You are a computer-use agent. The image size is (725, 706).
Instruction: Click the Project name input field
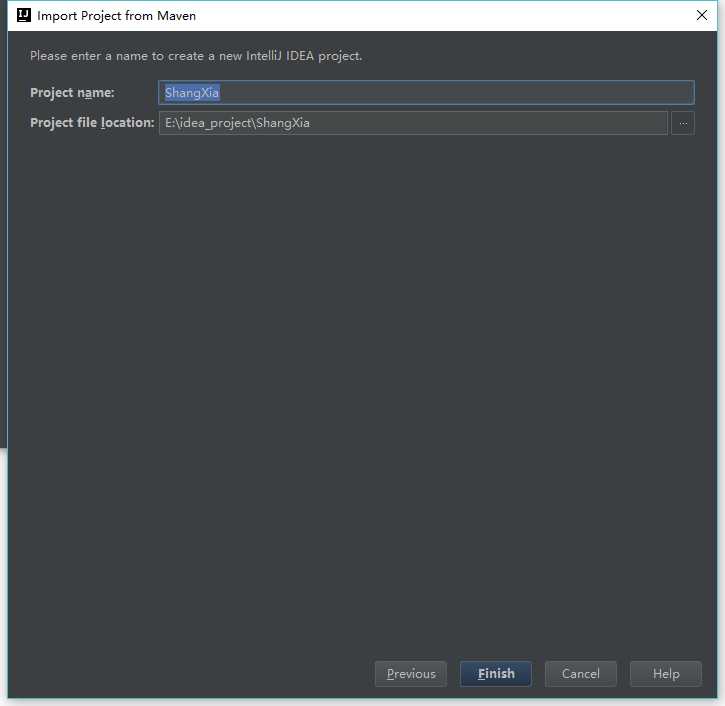pyautogui.click(x=426, y=92)
